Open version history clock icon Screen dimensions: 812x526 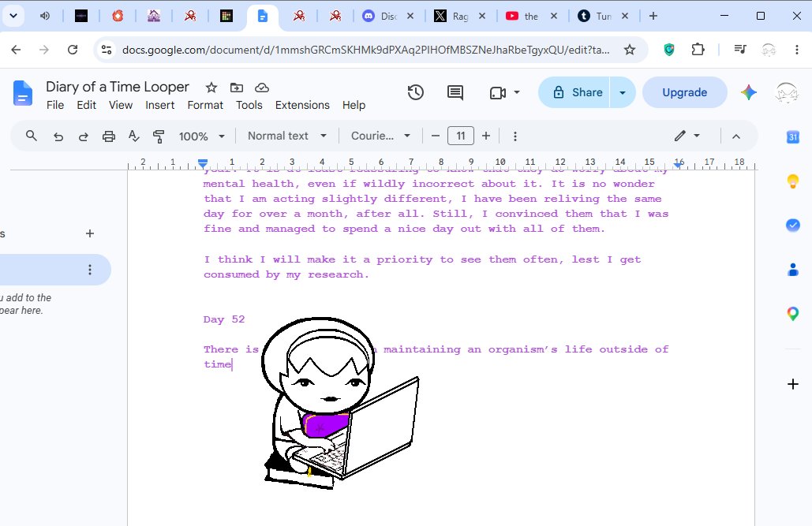(415, 93)
